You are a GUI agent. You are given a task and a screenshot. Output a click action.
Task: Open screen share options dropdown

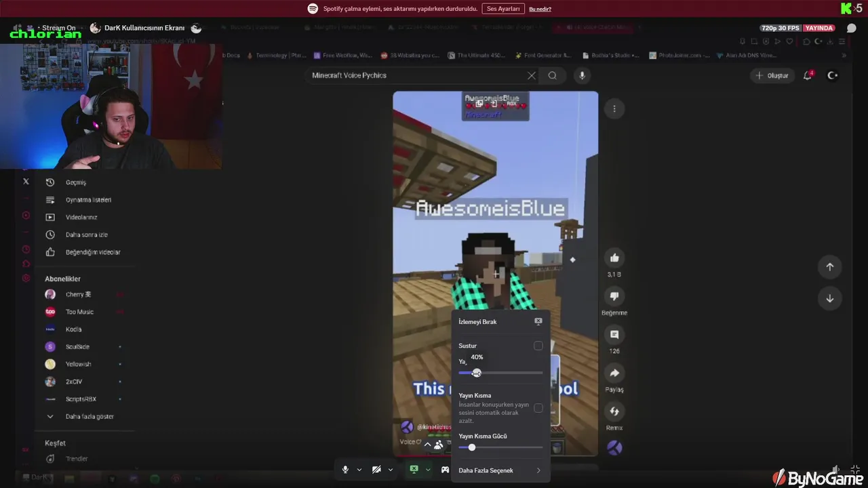428,470
